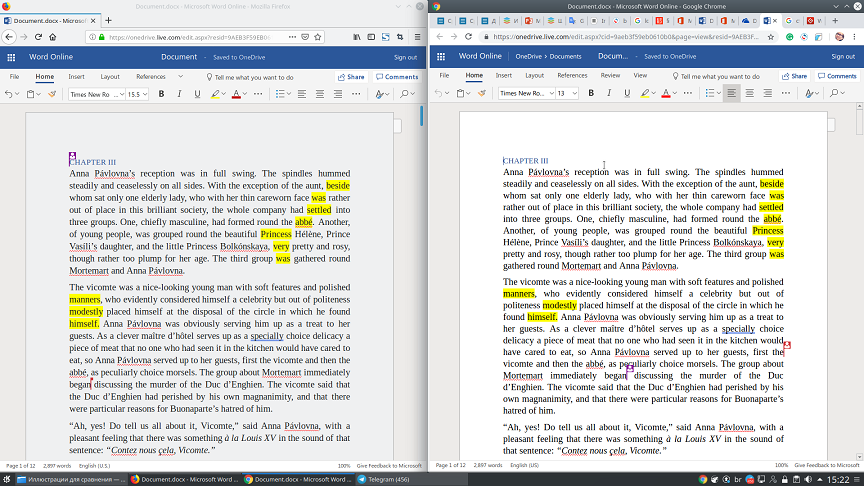Click Comments button in Chrome Word window

[x=837, y=76]
